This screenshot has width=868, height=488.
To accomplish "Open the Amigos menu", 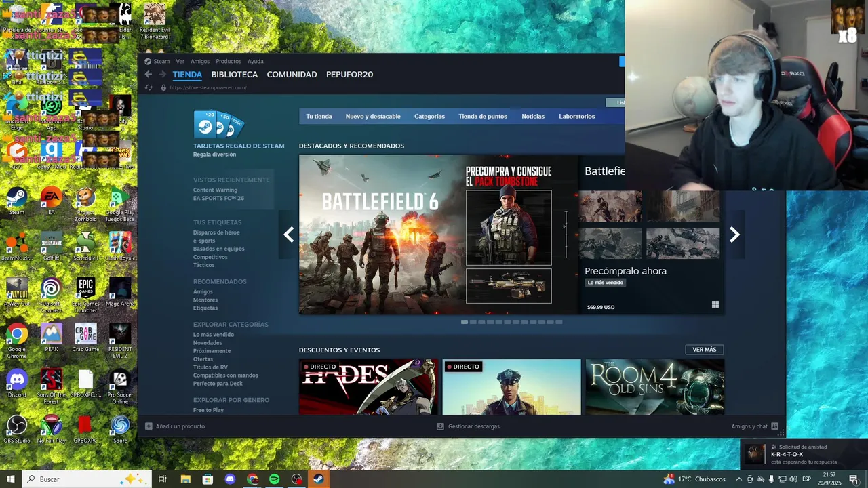I will click(x=200, y=61).
